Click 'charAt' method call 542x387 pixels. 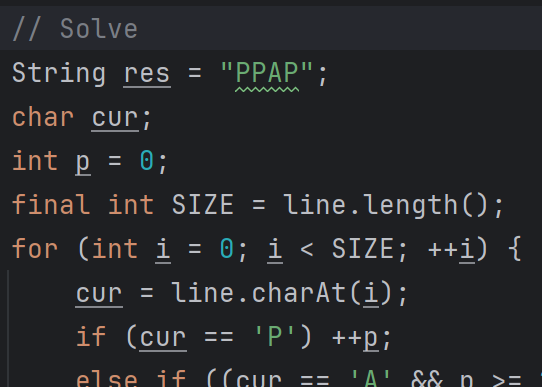click(x=299, y=293)
